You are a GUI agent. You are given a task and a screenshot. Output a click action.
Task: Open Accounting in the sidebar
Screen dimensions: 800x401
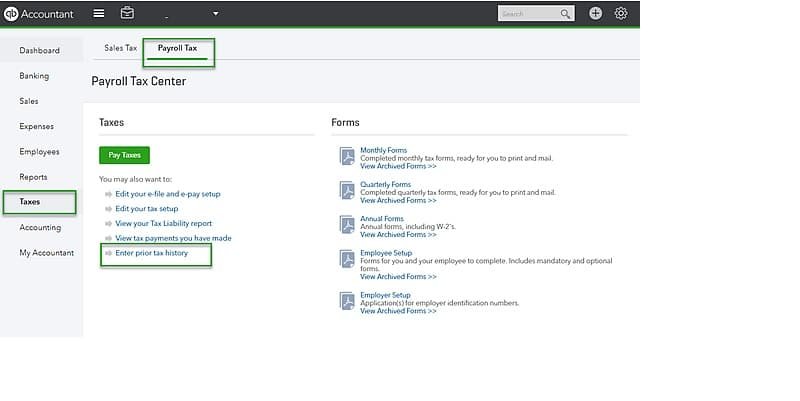40,228
